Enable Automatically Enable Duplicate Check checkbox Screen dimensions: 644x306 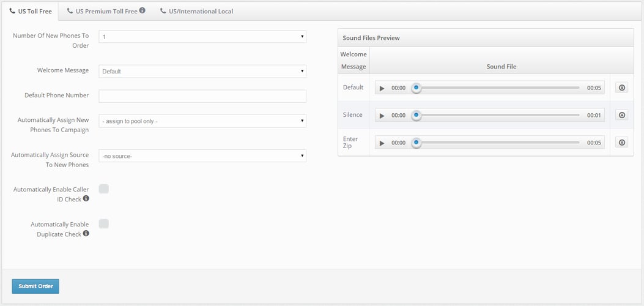(104, 224)
